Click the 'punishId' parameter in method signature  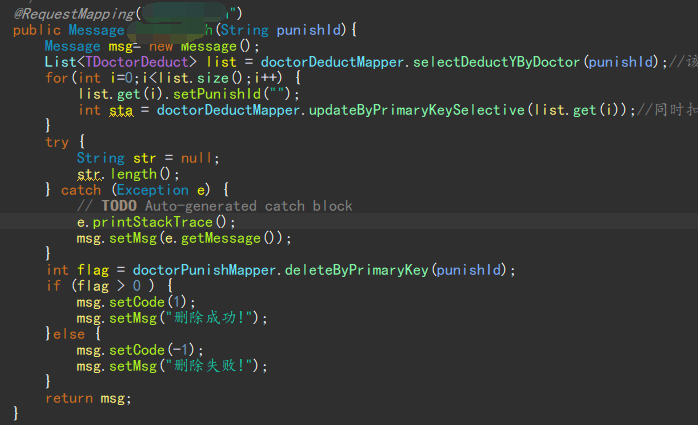pos(308,30)
